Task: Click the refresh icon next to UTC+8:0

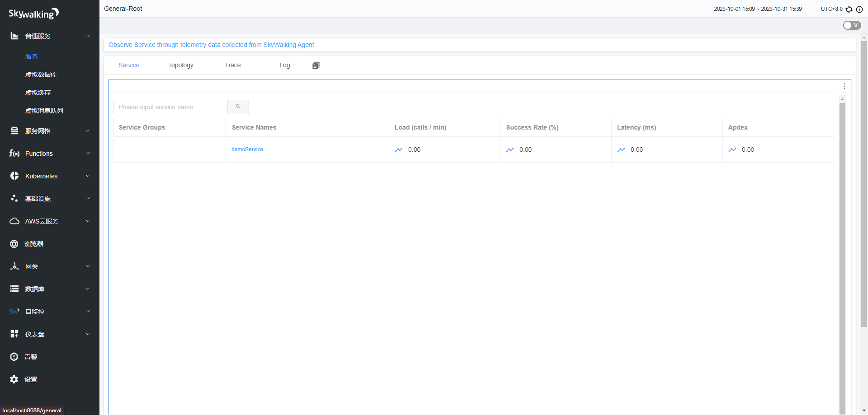Action: 849,9
